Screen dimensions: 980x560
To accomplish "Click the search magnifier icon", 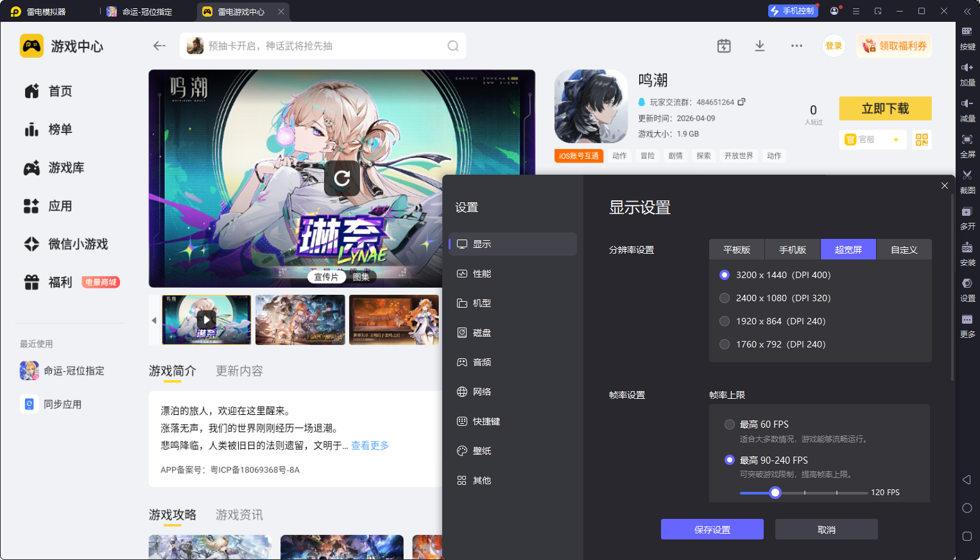I will coord(453,46).
